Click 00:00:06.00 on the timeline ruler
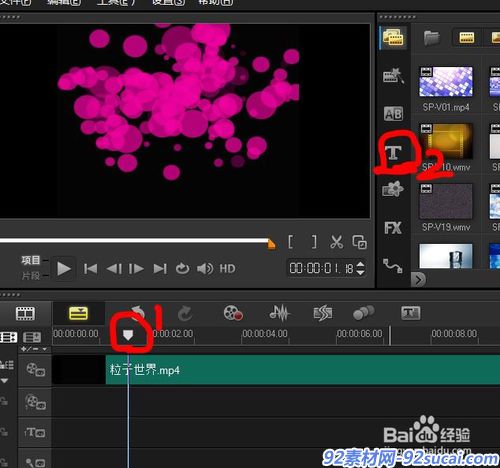 tap(360, 333)
